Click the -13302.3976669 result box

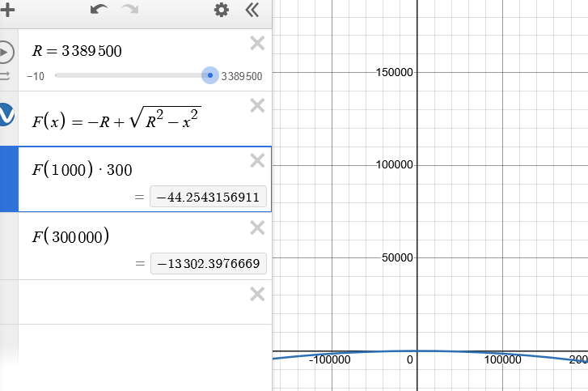point(209,263)
